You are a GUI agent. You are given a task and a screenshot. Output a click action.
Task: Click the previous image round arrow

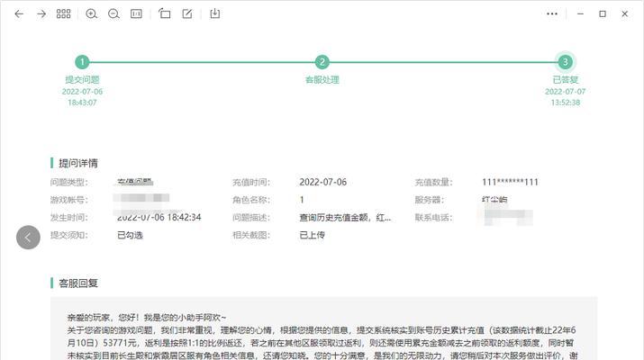click(x=28, y=238)
